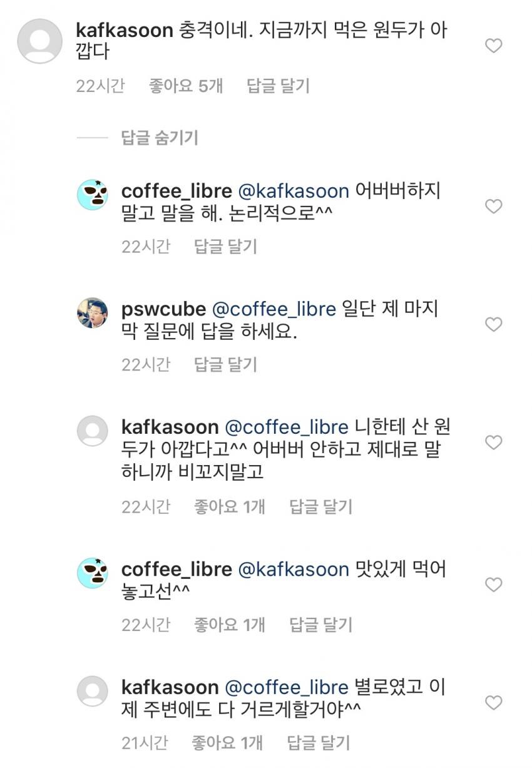Click '좋아요 1개' under the '니한테 산 원두' comment
The image size is (532, 768).
(228, 507)
